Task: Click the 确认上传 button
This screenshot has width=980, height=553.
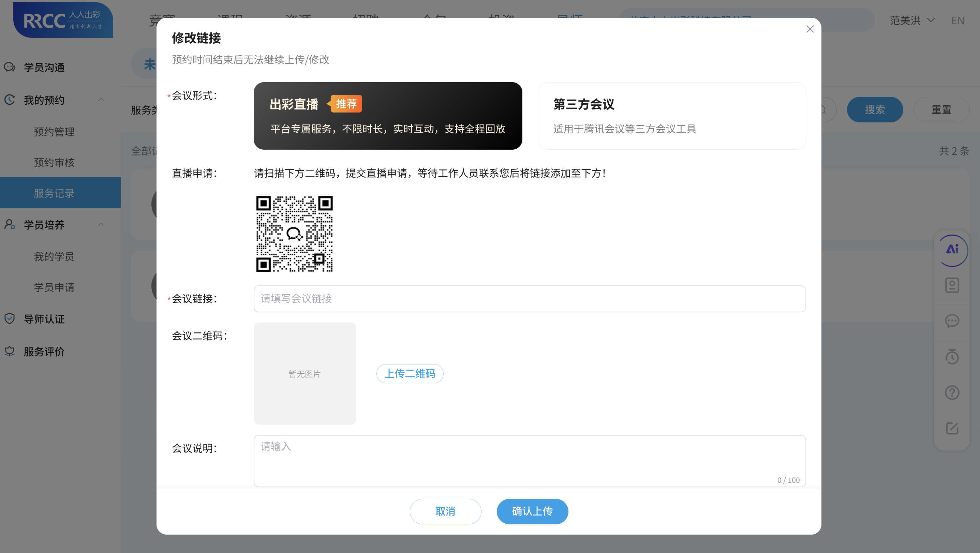Action: [532, 511]
